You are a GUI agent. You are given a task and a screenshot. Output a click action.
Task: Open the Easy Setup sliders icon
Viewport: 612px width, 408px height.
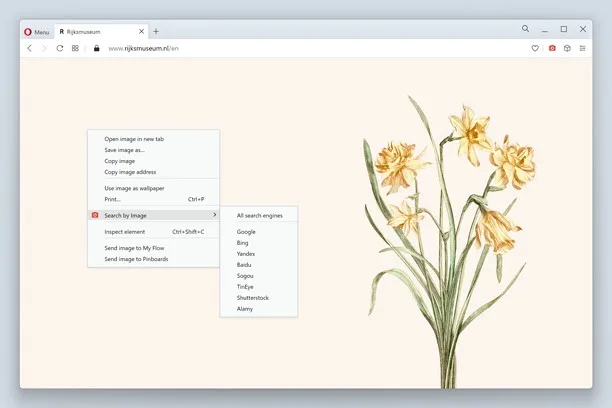[x=582, y=48]
